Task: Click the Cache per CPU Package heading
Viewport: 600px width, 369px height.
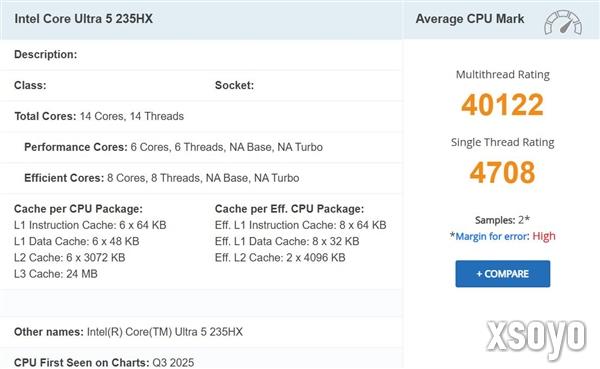Action: pos(78,209)
